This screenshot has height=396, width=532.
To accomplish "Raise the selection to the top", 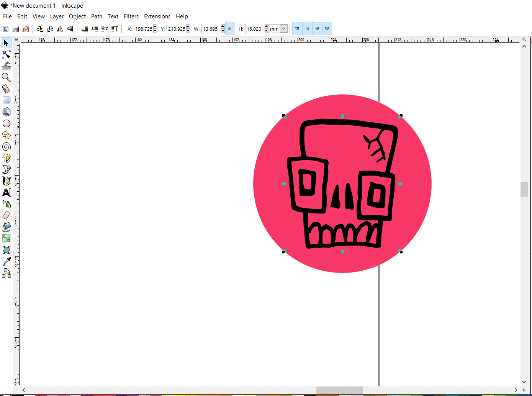I will point(115,28).
